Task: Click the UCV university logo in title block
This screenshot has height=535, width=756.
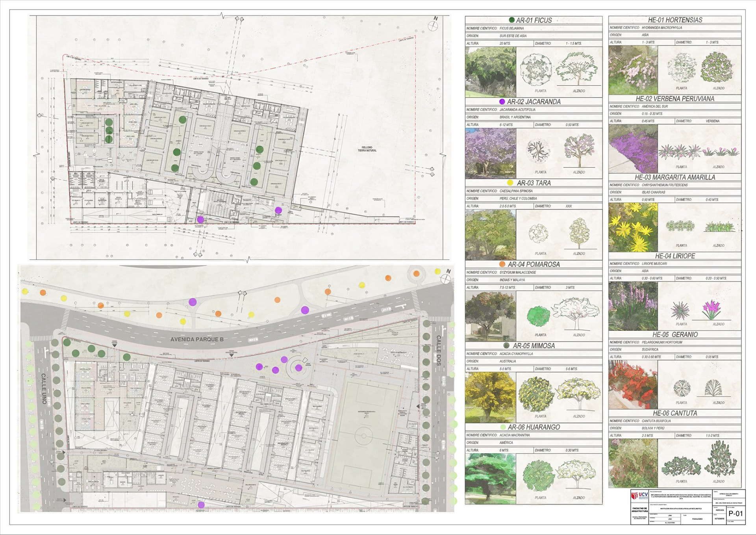Action: pos(639,496)
